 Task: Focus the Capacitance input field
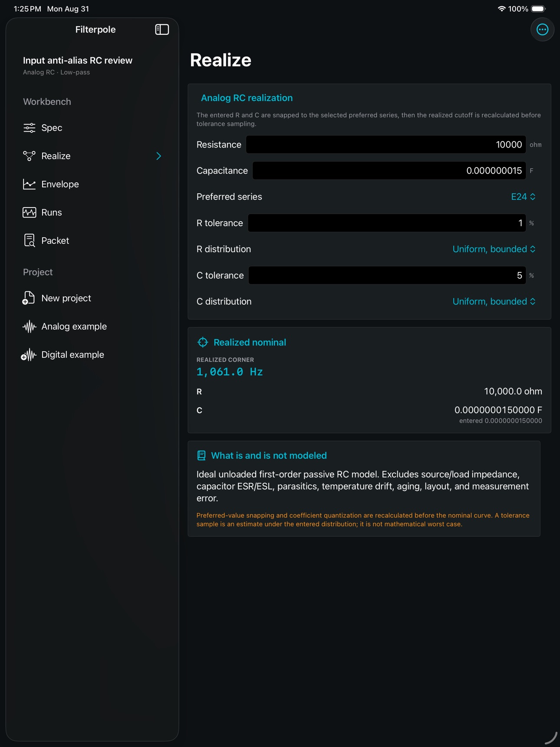coord(389,171)
